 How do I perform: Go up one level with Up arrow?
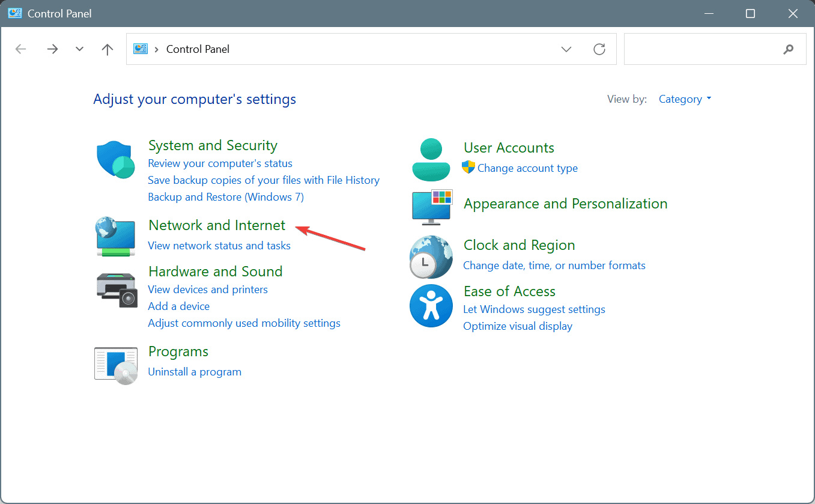point(108,49)
